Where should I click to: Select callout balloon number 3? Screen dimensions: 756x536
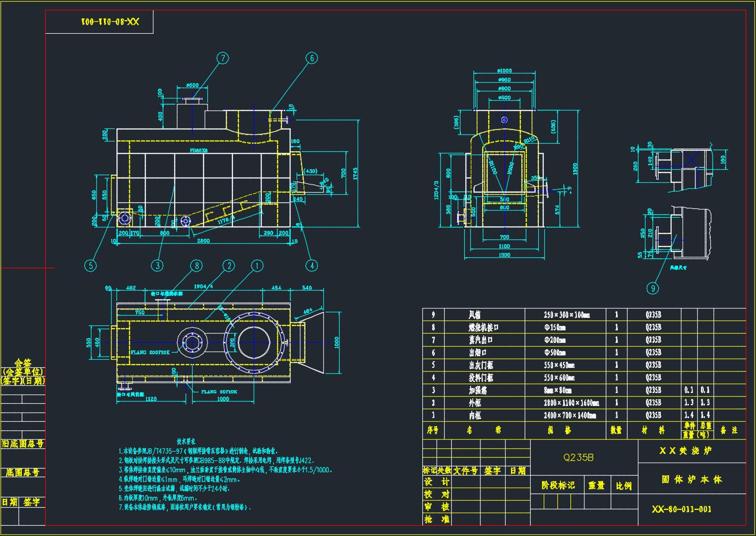(157, 266)
